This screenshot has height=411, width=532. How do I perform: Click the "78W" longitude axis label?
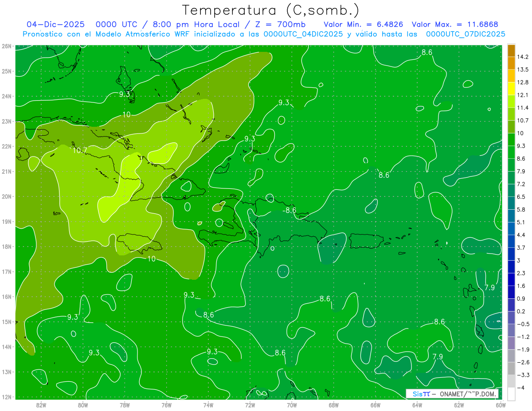125,405
